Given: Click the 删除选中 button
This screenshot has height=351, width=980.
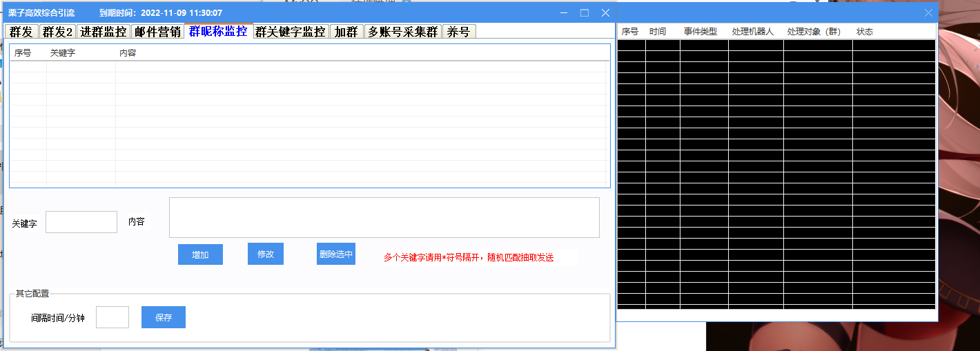Looking at the screenshot, I should click(336, 254).
